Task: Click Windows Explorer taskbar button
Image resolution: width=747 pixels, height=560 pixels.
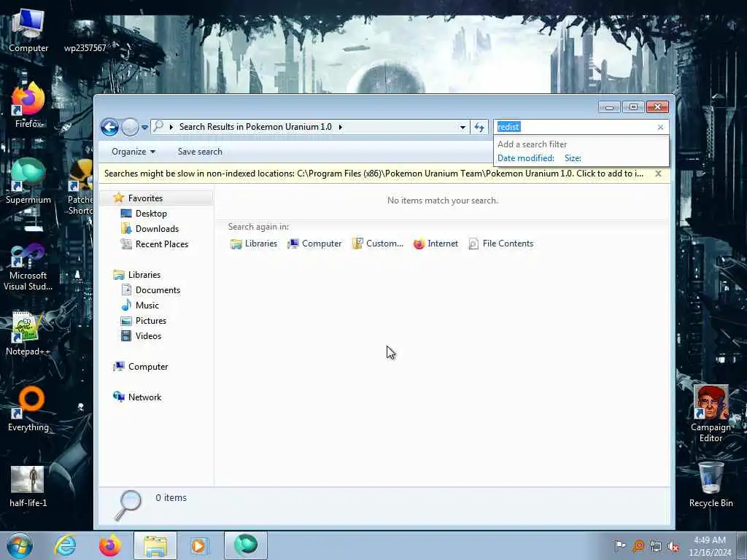Action: [x=155, y=545]
